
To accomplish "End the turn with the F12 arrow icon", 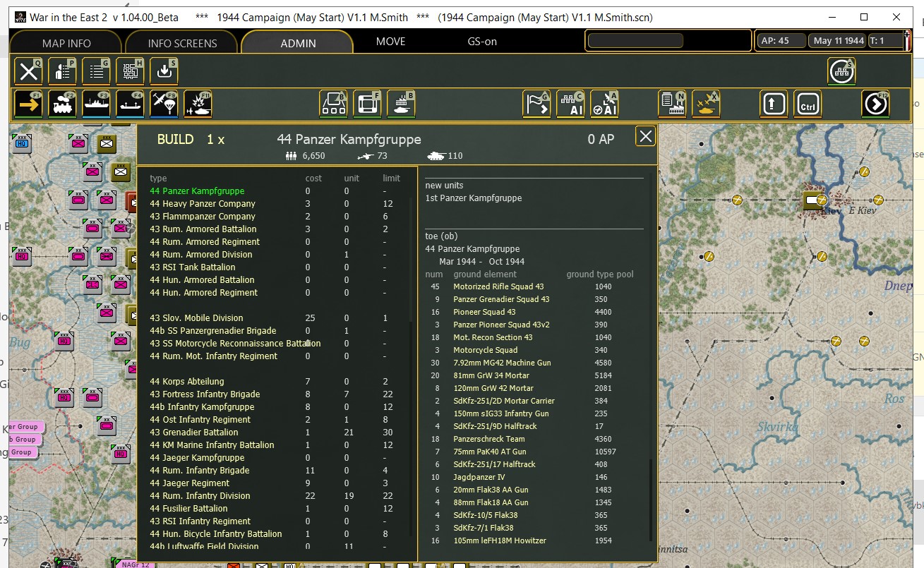I will tap(875, 103).
